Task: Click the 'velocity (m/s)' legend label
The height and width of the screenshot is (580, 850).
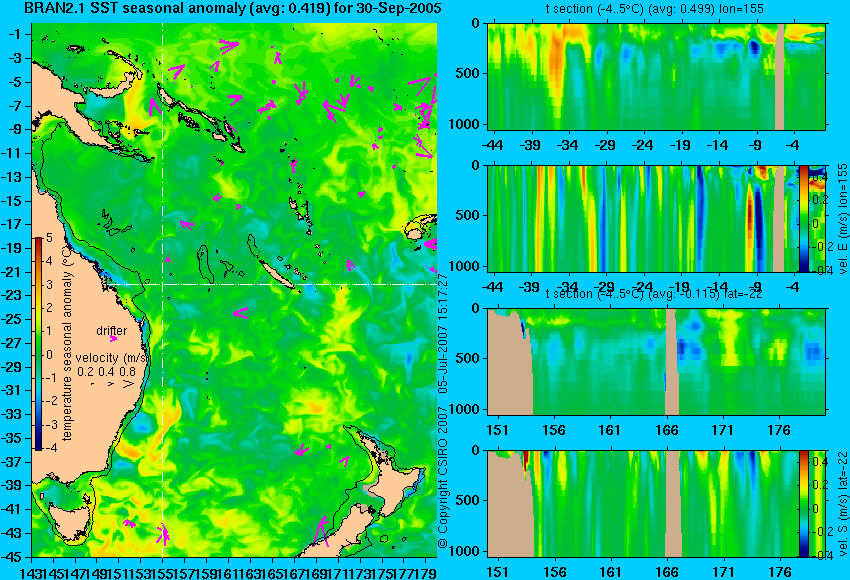Action: pos(112,358)
